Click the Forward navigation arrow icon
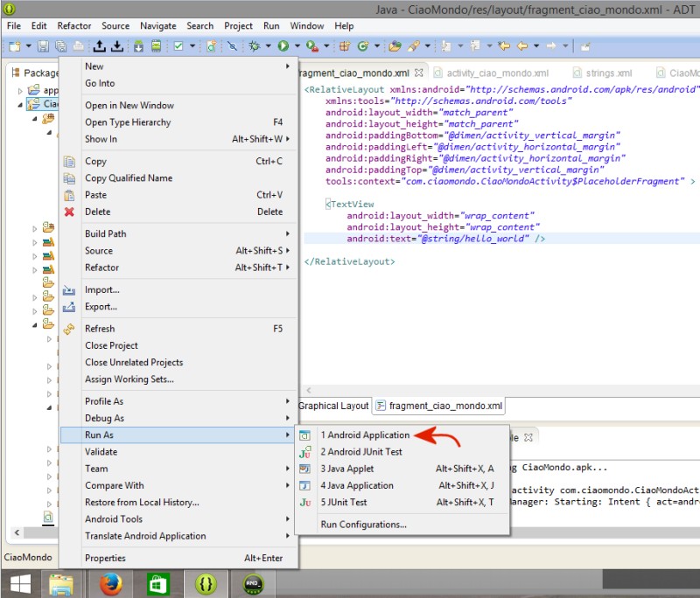This screenshot has width=700, height=598. [x=551, y=46]
